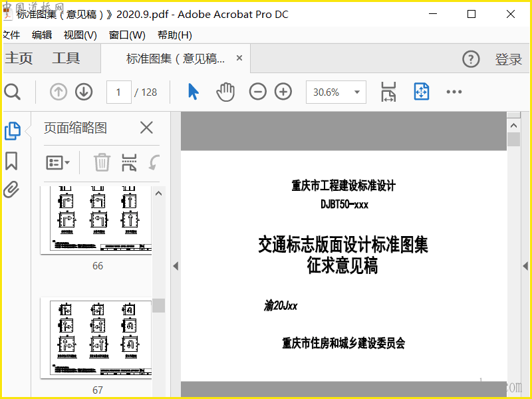532x399 pixels.
Task: Open the attachments paperclip panel
Action: pyautogui.click(x=11, y=190)
